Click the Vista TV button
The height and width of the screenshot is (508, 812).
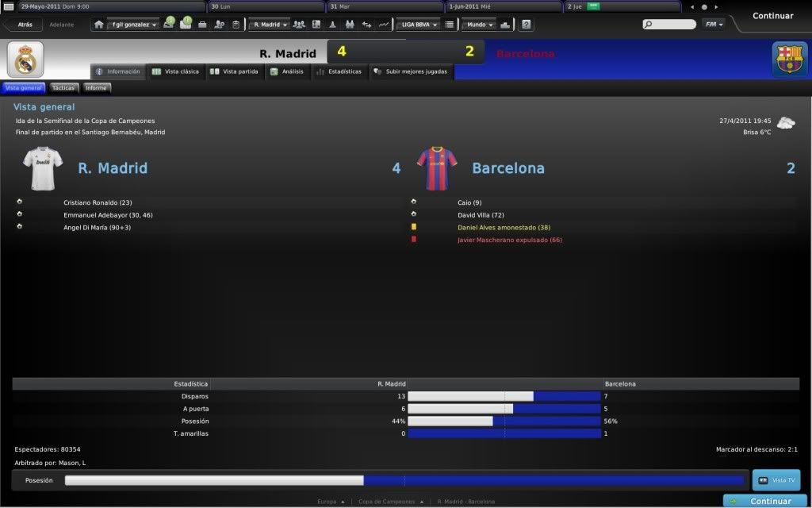(x=776, y=480)
